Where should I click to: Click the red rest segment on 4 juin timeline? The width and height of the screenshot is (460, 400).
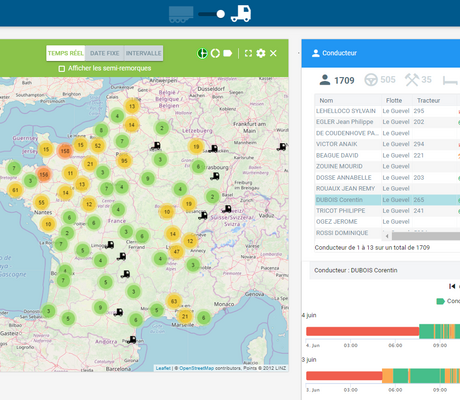coord(363,331)
